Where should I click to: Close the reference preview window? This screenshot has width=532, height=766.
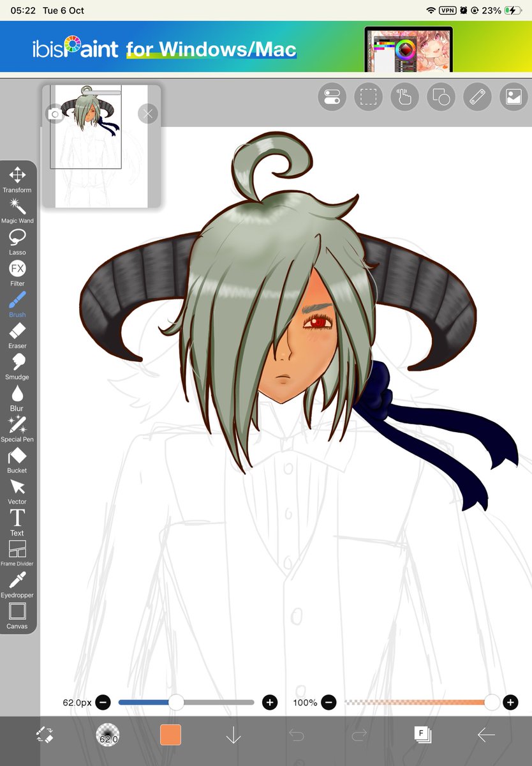point(148,114)
